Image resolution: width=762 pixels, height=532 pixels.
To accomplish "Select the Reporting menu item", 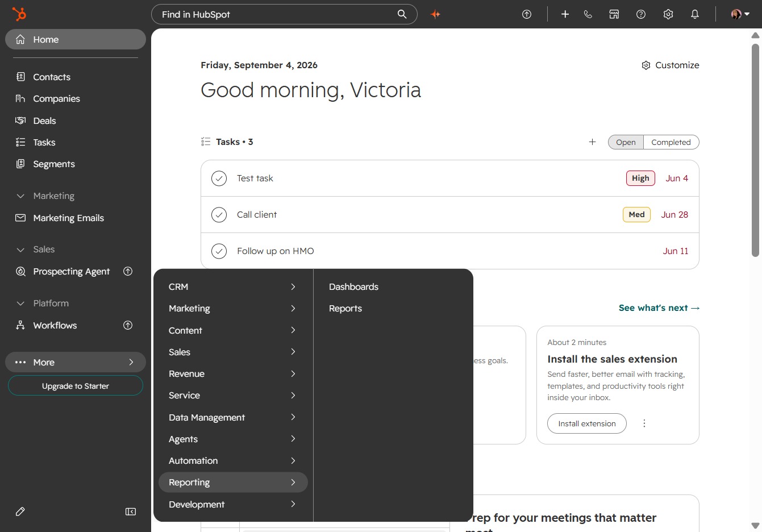I will (233, 483).
